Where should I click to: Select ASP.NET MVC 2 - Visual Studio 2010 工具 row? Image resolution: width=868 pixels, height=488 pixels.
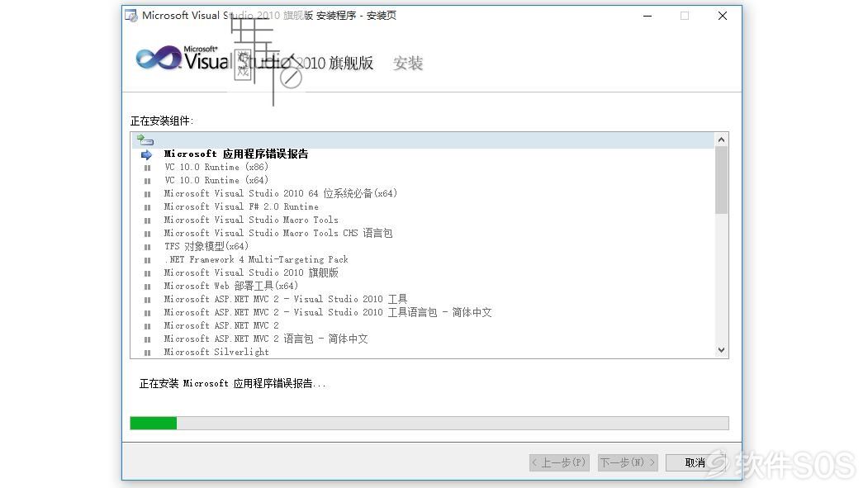286,300
